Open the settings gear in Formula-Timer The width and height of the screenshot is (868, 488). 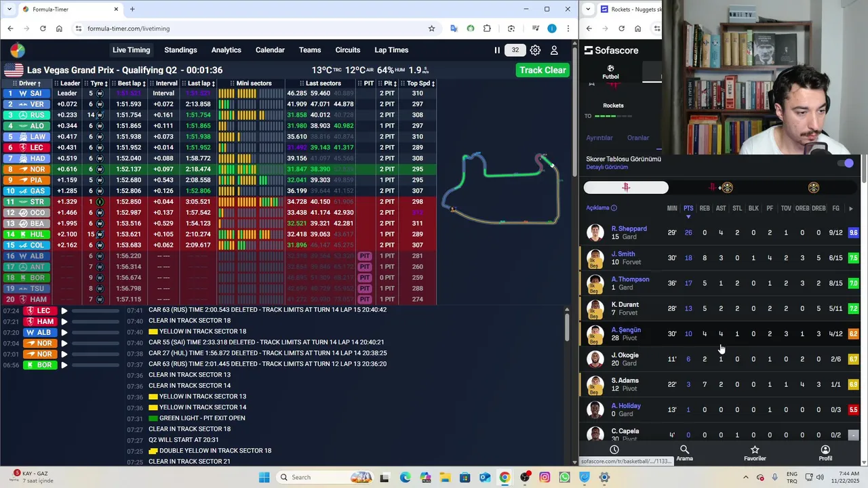[535, 50]
